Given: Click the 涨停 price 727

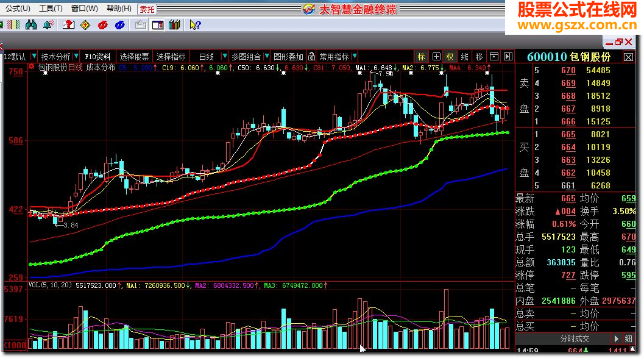Looking at the screenshot, I should (568, 276).
